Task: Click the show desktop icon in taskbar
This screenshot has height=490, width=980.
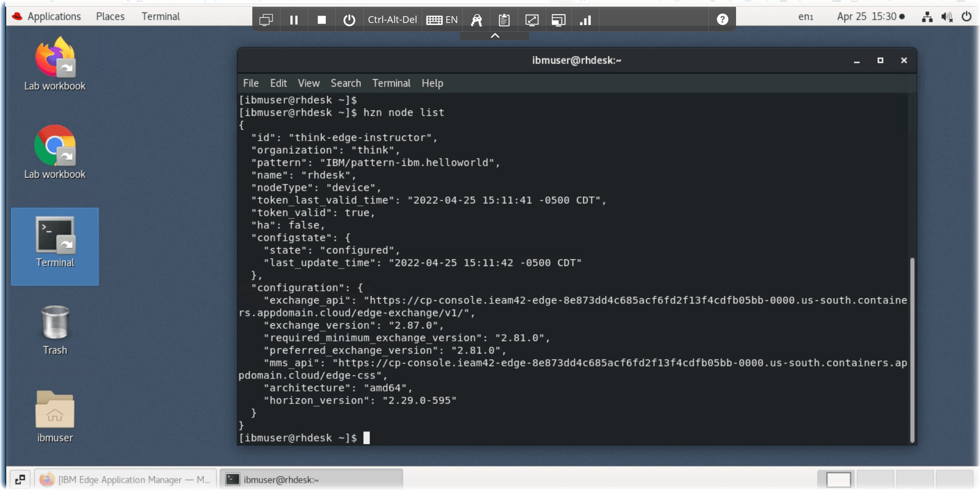Action: 20,480
